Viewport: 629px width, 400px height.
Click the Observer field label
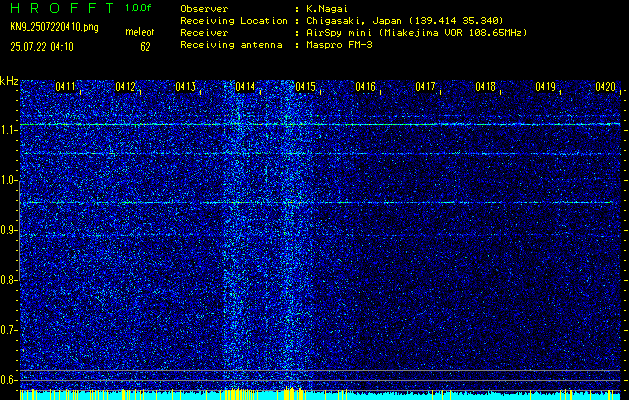pos(204,8)
